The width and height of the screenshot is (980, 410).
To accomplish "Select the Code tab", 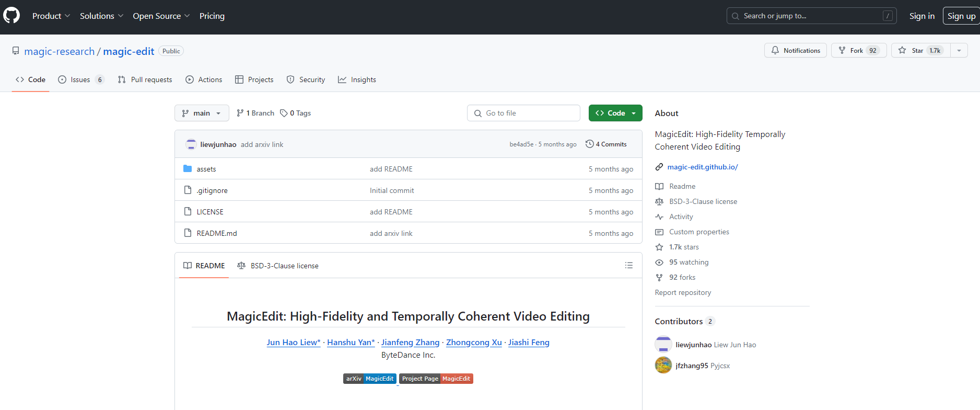I will point(30,79).
